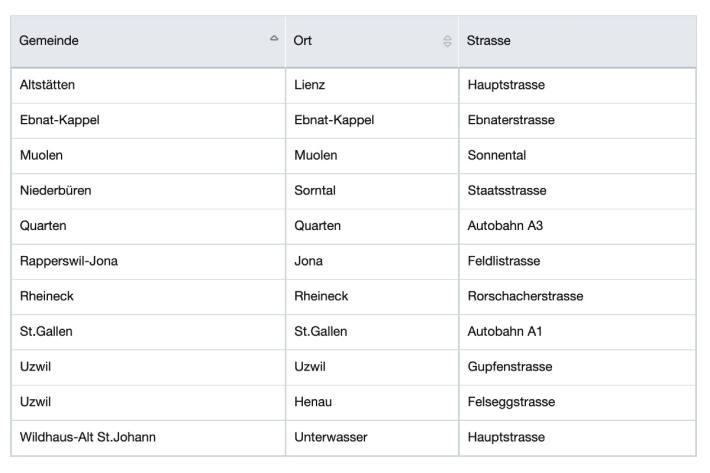The width and height of the screenshot is (710, 473).
Task: Click the Gemeinde column sort arrow icon
Action: click(x=274, y=38)
